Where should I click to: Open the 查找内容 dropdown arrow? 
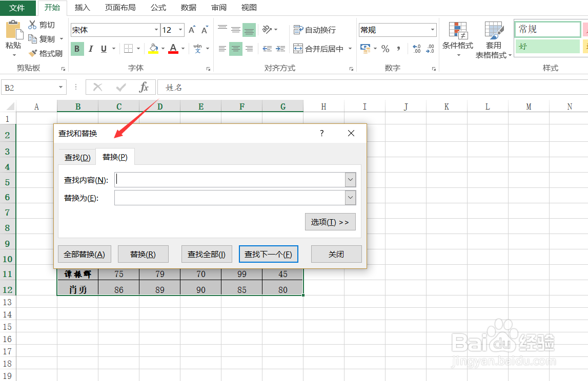[350, 180]
